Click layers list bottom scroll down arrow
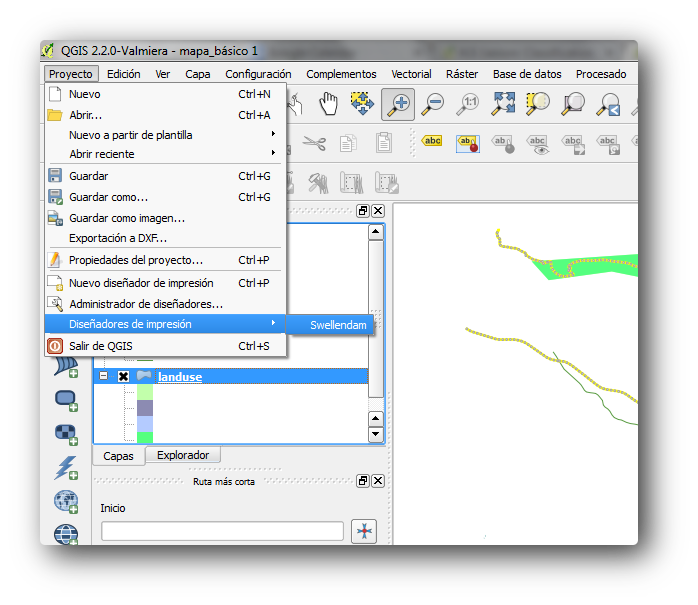This screenshot has width=698, height=605. tap(376, 434)
